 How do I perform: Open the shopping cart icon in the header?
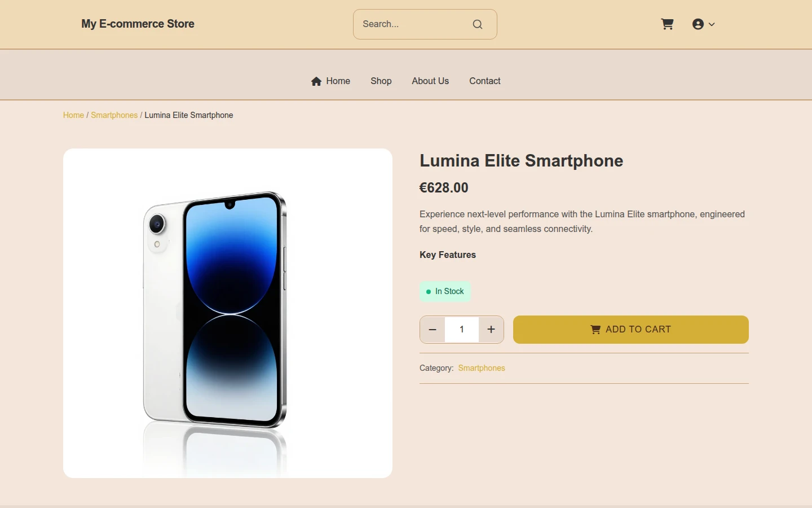(667, 24)
